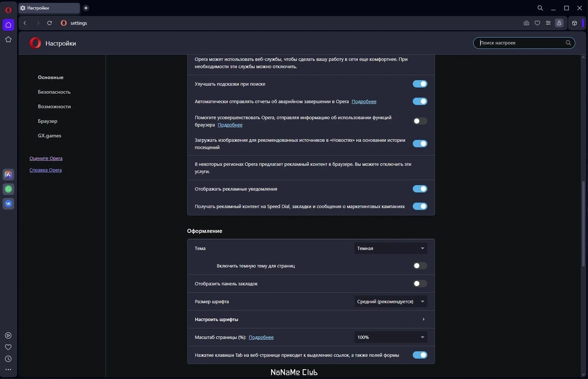Click the vertical page scrollbar thumb
Screen dimensions: 588x379
point(583,224)
